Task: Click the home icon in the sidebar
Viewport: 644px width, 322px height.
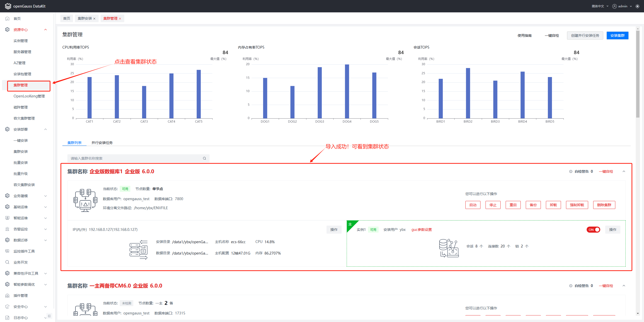Action: (7, 19)
